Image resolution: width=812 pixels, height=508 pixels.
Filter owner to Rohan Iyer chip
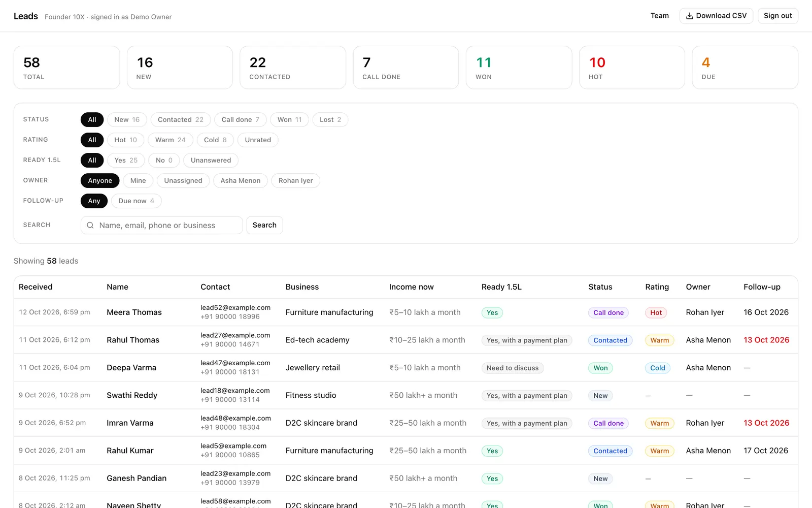coord(295,180)
